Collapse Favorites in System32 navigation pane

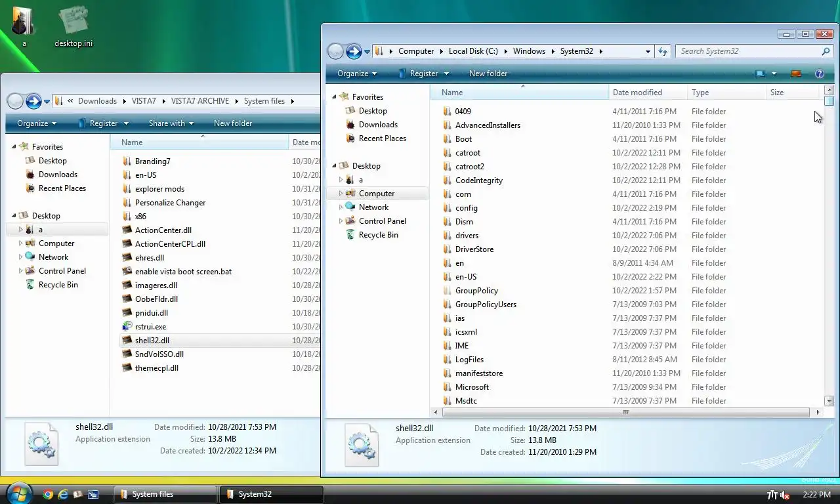[x=334, y=97]
